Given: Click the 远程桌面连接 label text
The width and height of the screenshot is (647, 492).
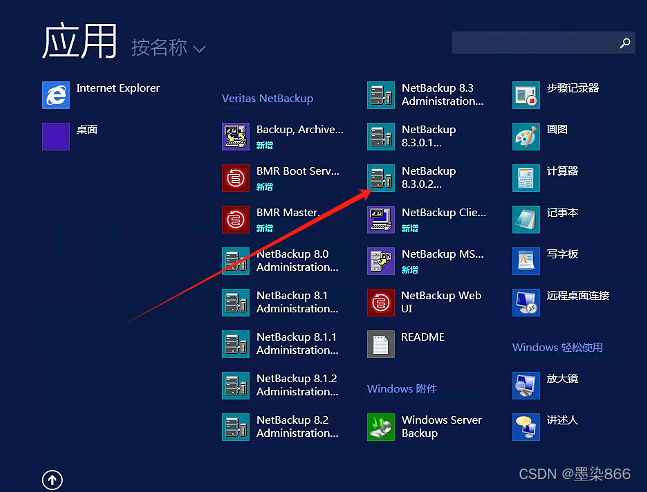Looking at the screenshot, I should [x=578, y=296].
